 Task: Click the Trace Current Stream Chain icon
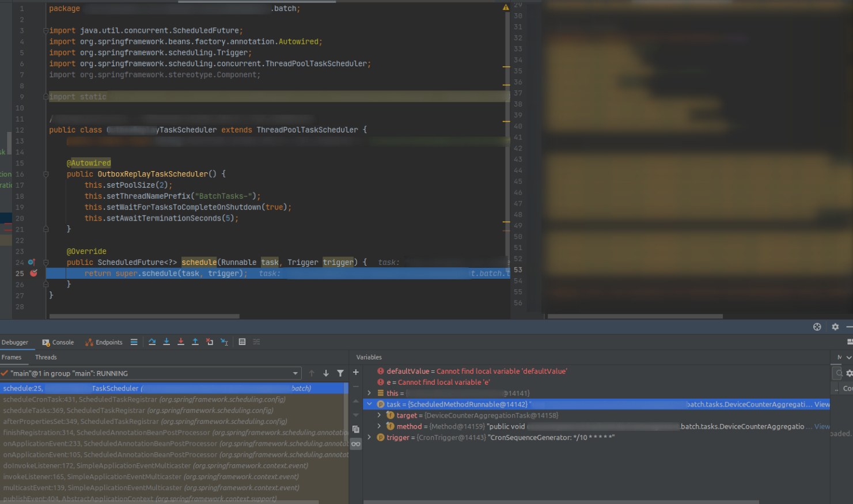257,342
